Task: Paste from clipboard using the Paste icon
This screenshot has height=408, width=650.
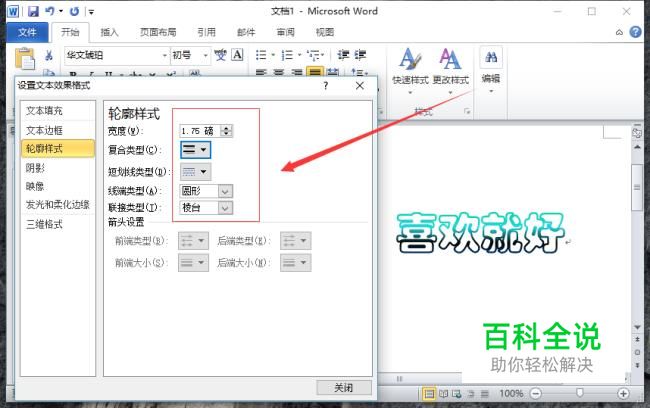Action: tap(25, 58)
